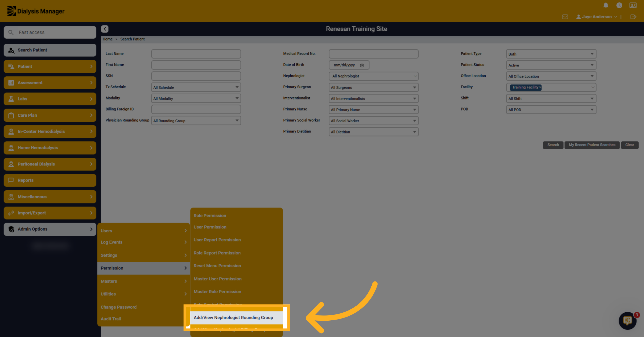This screenshot has height=337, width=644.
Task: Open the Primary Nurse dropdown
Action: click(x=374, y=110)
